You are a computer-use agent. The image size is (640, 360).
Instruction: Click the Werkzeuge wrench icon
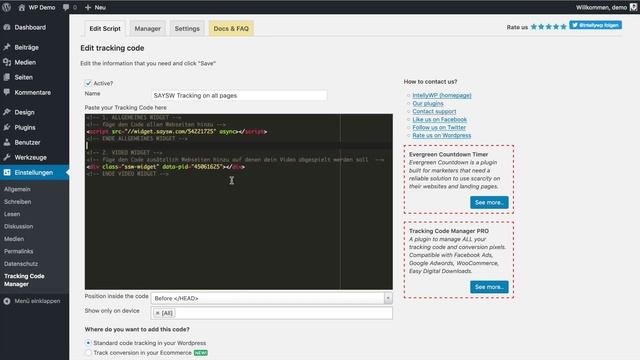(7, 157)
